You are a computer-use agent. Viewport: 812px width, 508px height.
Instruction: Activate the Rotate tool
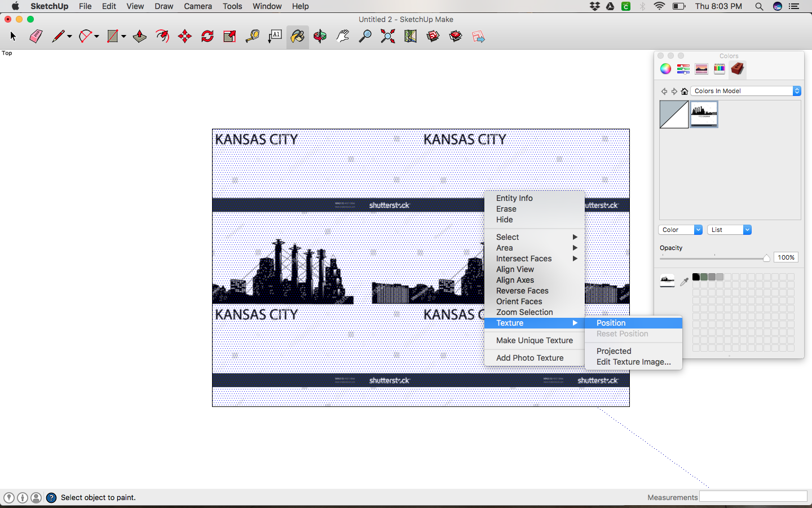208,37
